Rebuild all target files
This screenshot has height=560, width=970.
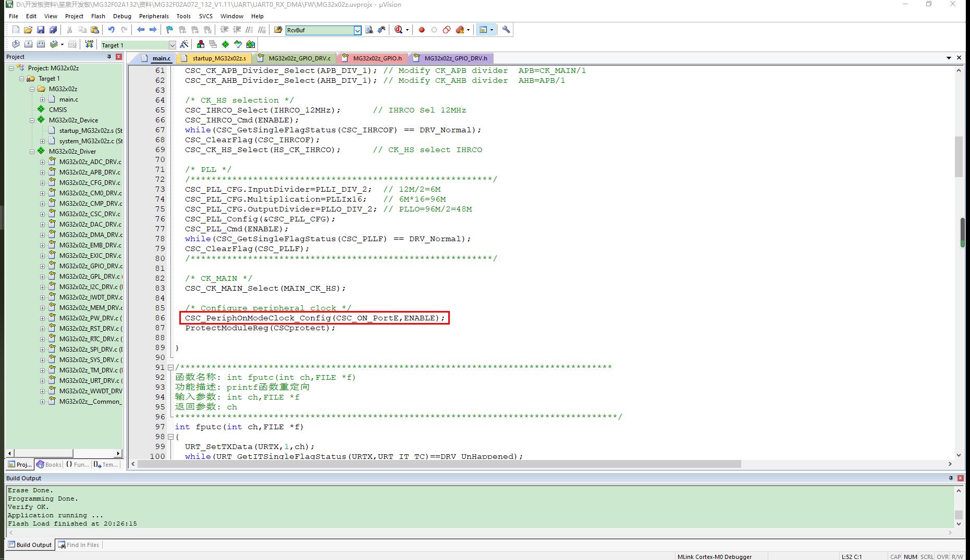(41, 44)
